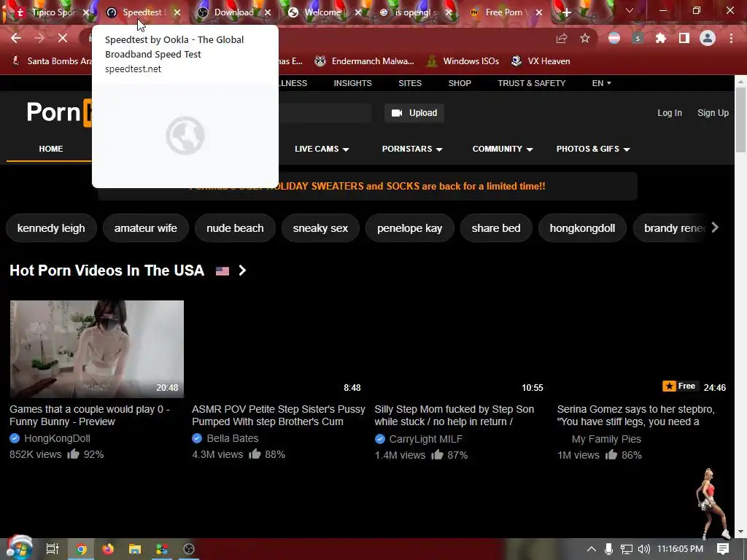Open the Windows ISOs bookmark
Screen dimensions: 747x560
(x=463, y=61)
